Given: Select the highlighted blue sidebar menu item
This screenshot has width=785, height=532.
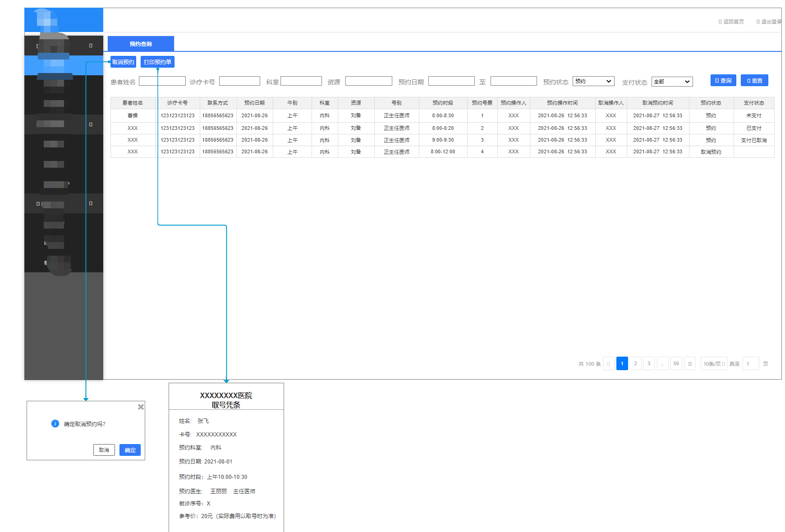Looking at the screenshot, I should pos(64,65).
